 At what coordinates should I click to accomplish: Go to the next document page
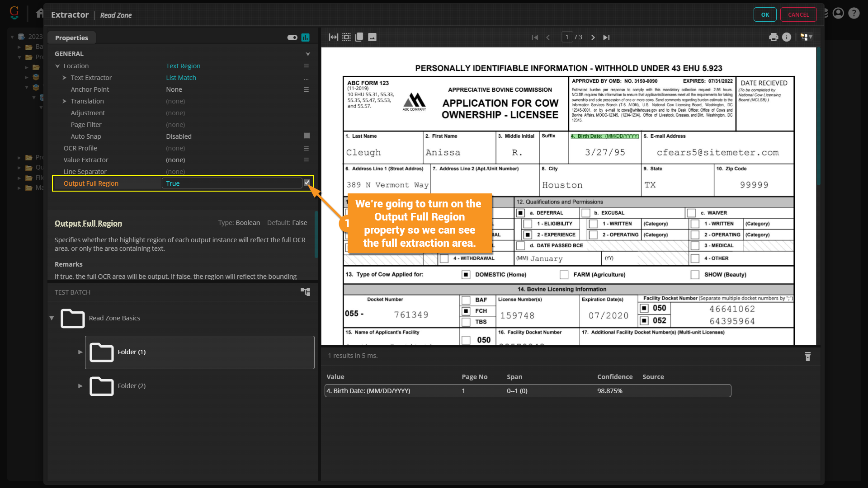(x=593, y=38)
